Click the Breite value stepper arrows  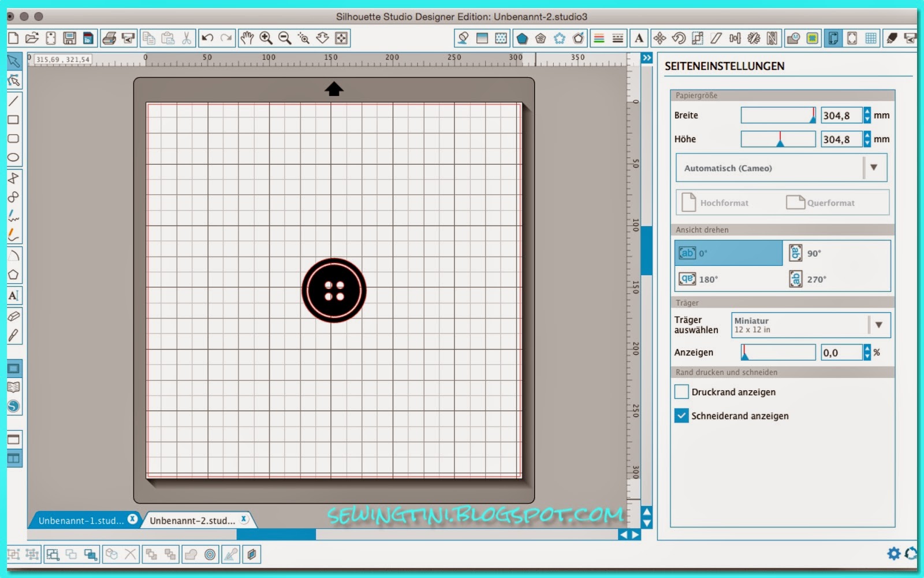[867, 116]
